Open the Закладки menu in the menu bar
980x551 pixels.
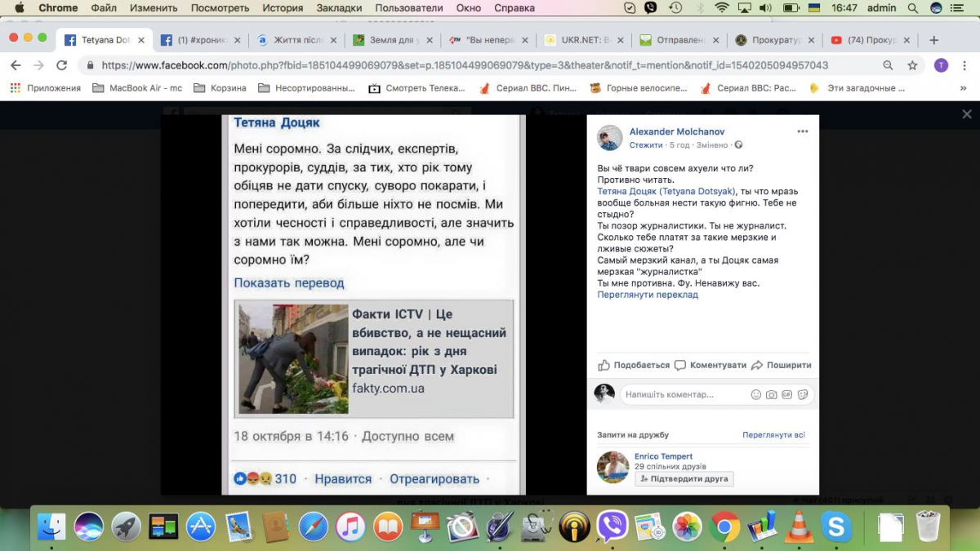click(x=339, y=8)
